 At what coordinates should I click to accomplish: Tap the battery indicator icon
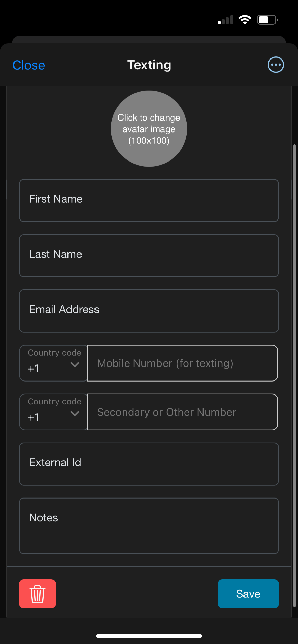point(267,20)
